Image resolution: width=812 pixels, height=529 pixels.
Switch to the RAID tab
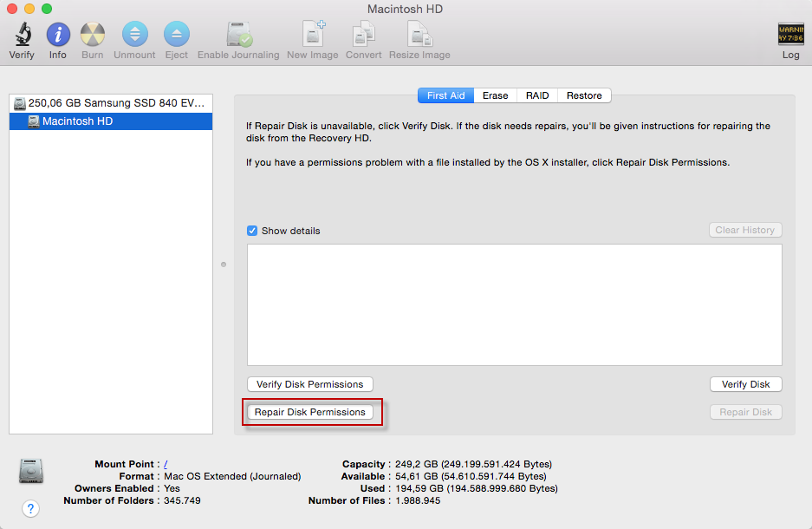pyautogui.click(x=537, y=95)
